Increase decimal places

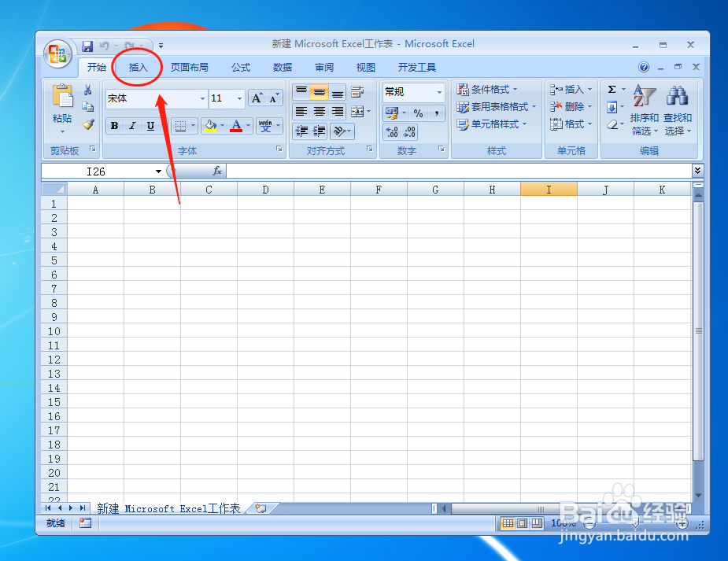pos(392,131)
